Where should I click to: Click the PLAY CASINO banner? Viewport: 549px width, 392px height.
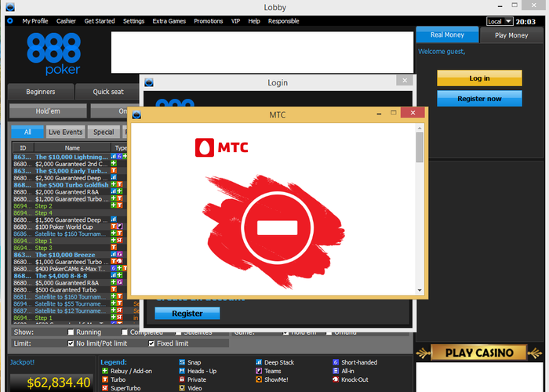[x=479, y=353]
